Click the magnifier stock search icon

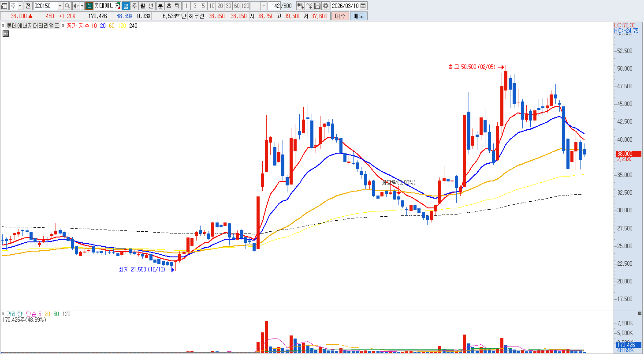pos(67,6)
